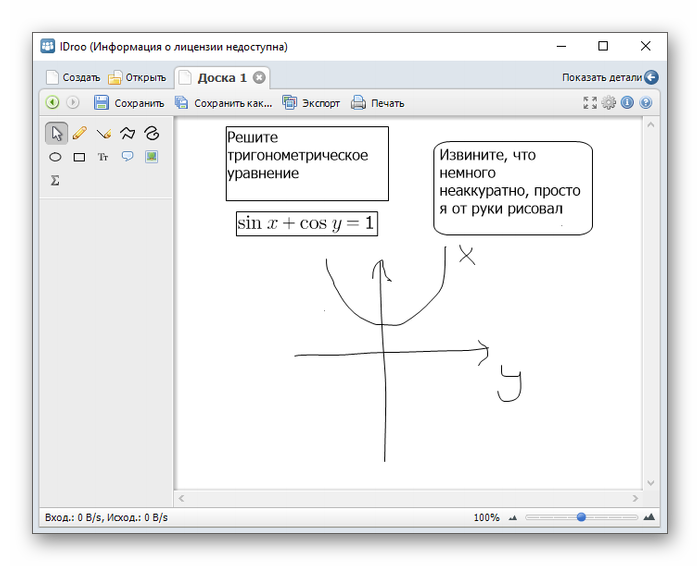Close the IDroo window
Image resolution: width=700 pixels, height=566 pixels.
tap(645, 46)
